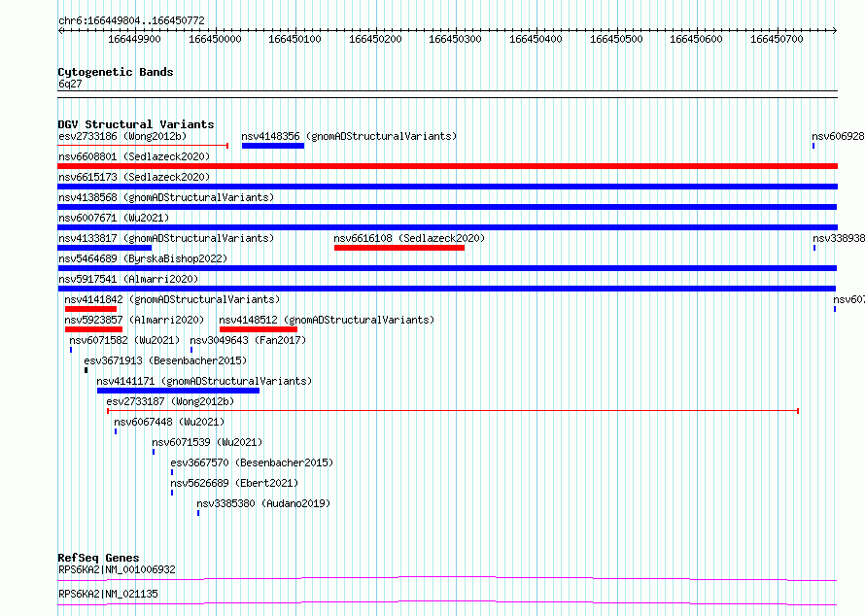Click the 6q27 band label
The height and width of the screenshot is (616, 865).
(70, 84)
